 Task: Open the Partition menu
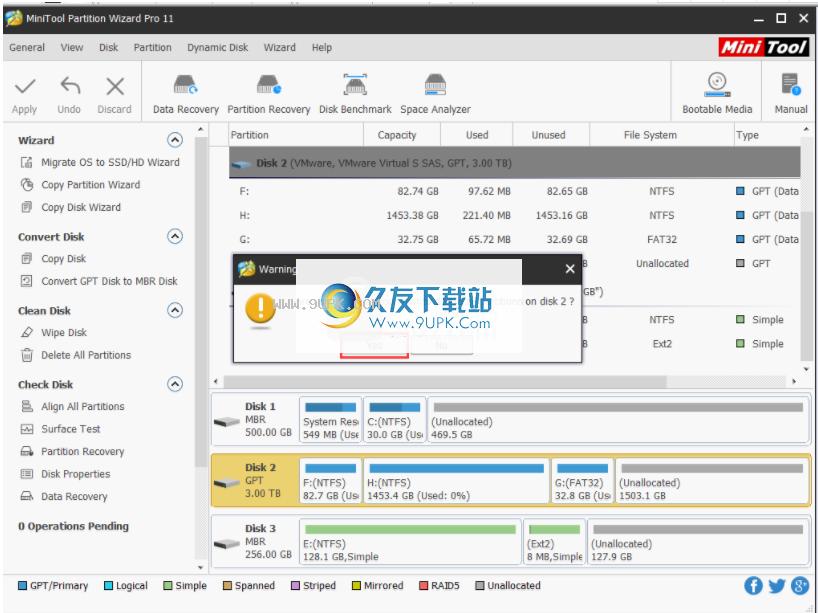point(152,47)
